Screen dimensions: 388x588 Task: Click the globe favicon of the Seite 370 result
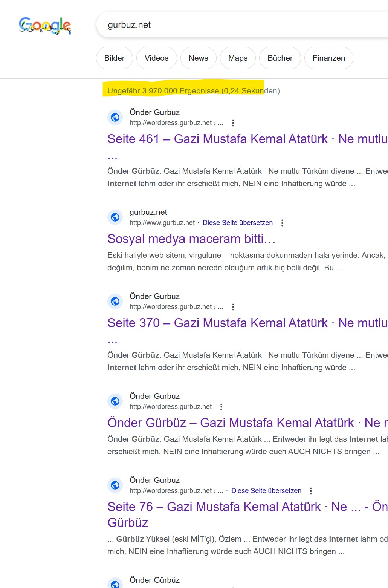[x=115, y=301]
